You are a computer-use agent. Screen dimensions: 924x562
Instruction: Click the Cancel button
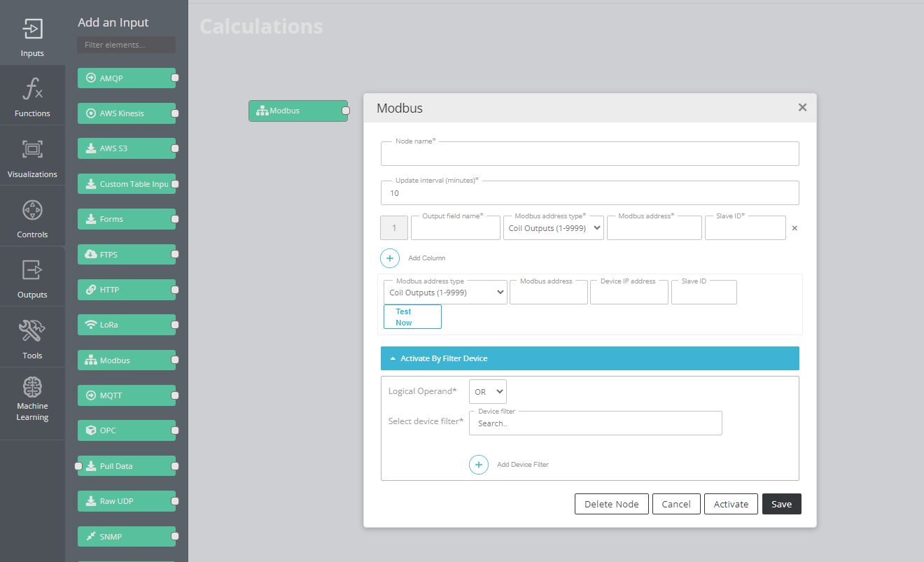click(x=676, y=504)
